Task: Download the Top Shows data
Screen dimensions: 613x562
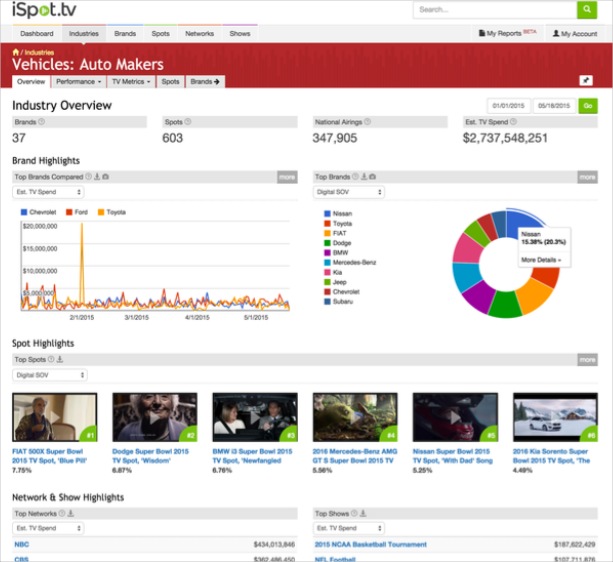Action: coord(363,513)
